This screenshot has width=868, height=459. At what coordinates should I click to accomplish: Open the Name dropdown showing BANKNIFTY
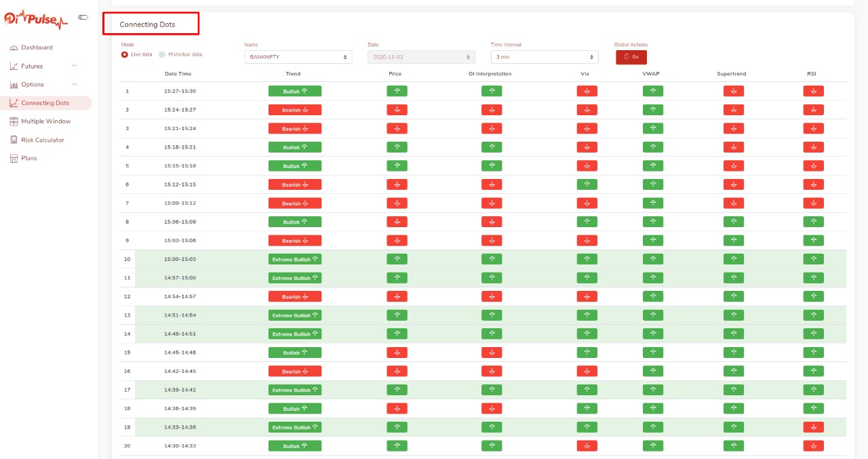tap(298, 56)
